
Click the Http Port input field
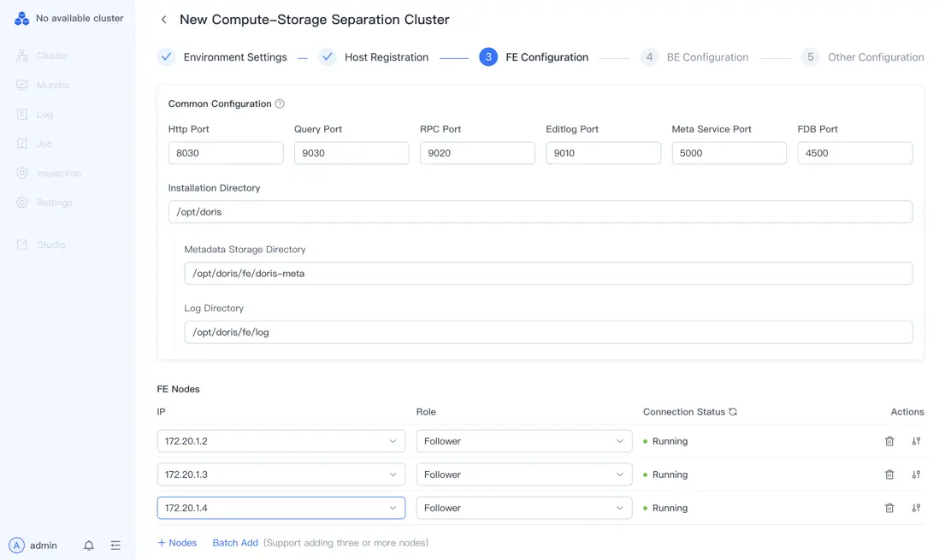coord(226,153)
